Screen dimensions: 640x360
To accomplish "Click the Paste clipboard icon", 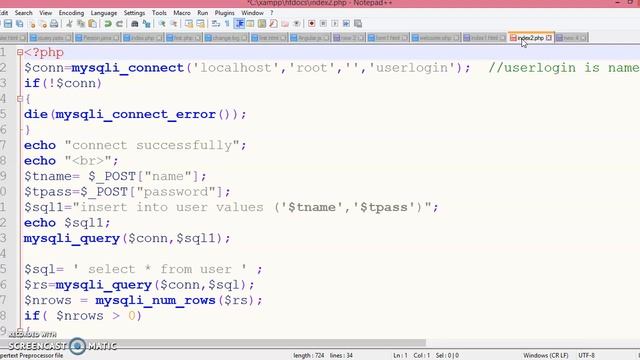I will click(x=93, y=24).
